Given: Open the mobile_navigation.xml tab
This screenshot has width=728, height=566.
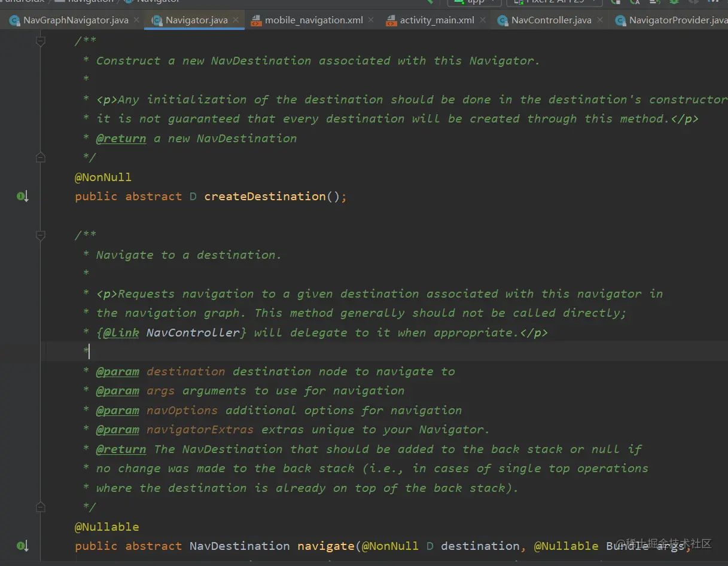Looking at the screenshot, I should pos(313,20).
